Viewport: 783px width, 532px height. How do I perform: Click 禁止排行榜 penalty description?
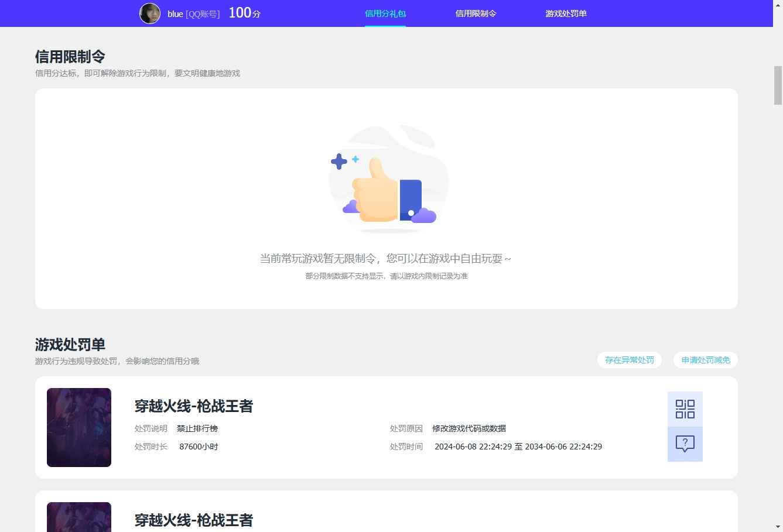[197, 428]
